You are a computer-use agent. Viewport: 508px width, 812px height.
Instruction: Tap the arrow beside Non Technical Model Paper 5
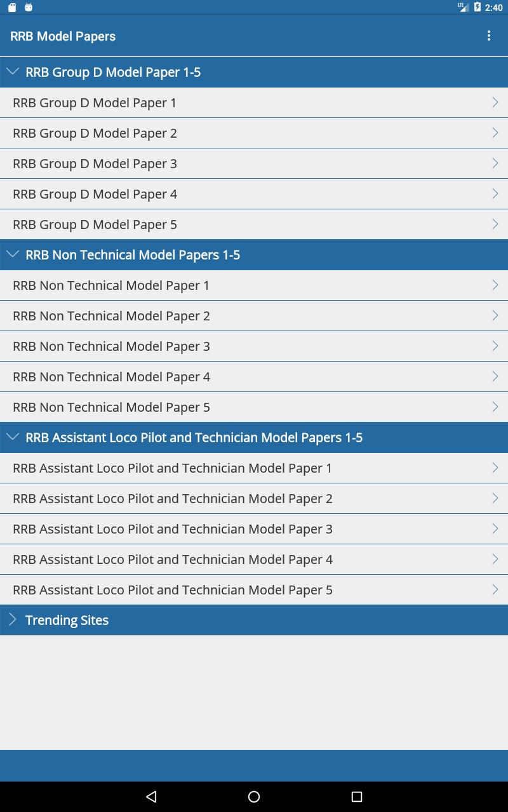(x=495, y=407)
